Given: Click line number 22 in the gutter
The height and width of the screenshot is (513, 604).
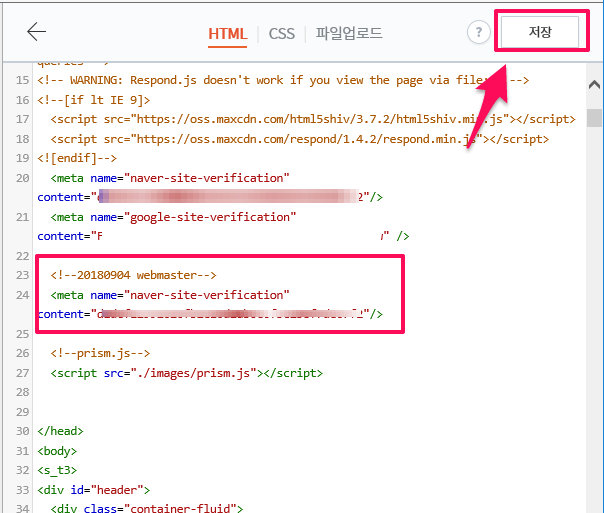Looking at the screenshot, I should 22,256.
